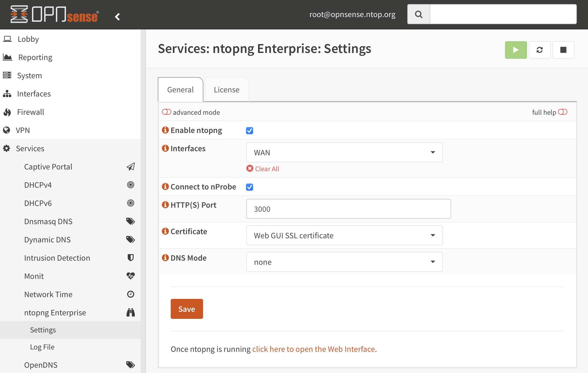Click the DHCPv6 target icon
This screenshot has width=588, height=373.
point(131,203)
